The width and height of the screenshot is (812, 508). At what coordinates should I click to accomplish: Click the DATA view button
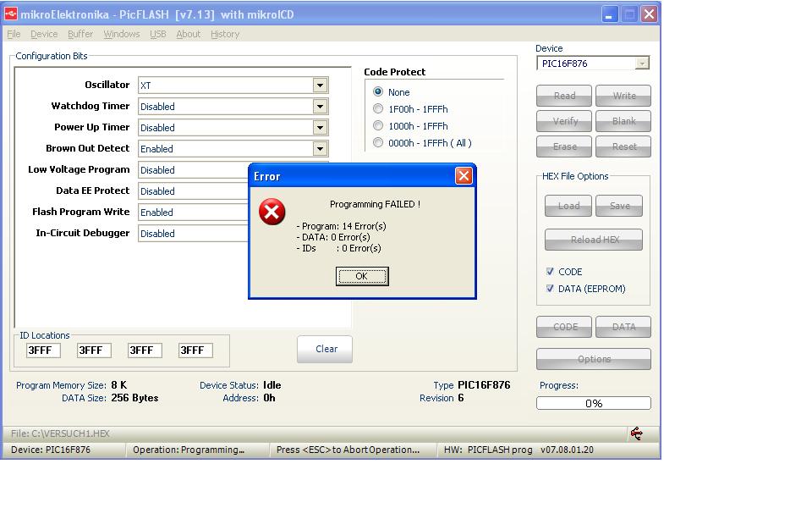623,327
